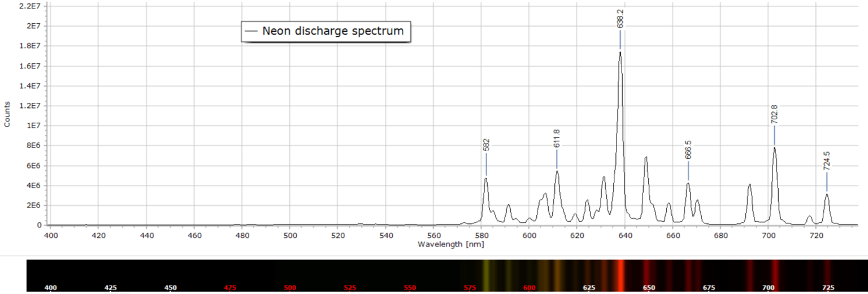The width and height of the screenshot is (868, 294).
Task: Click the 475 label on color strip
Action: point(230,288)
